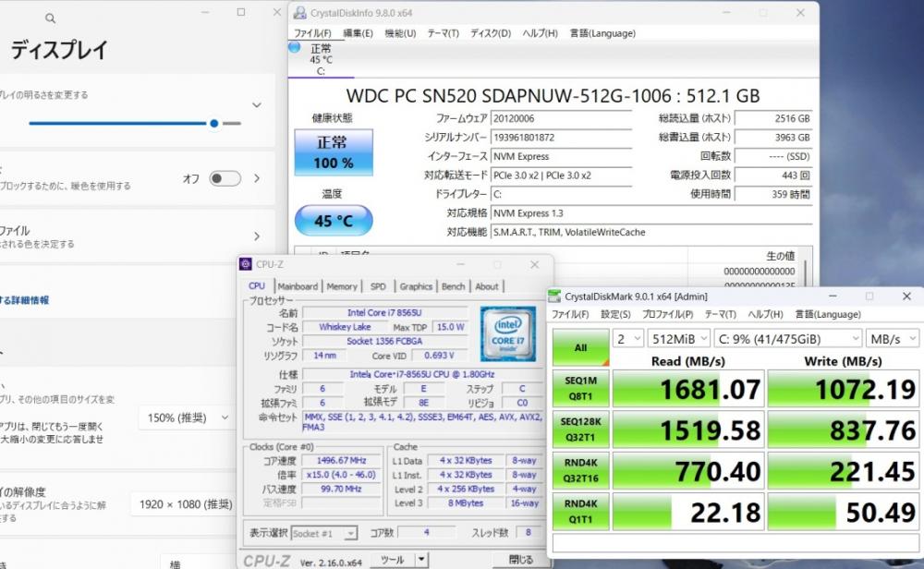Click the CPU-Z purple app icon
The width and height of the screenshot is (924, 569).
click(x=246, y=263)
